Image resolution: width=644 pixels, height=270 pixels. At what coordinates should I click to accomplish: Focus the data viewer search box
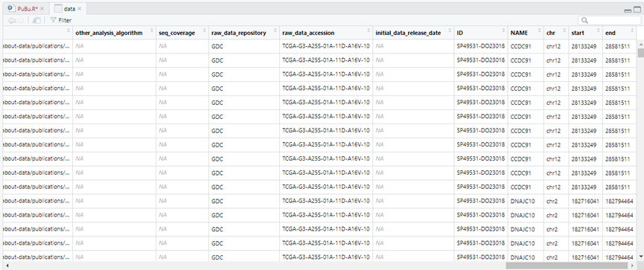point(609,20)
